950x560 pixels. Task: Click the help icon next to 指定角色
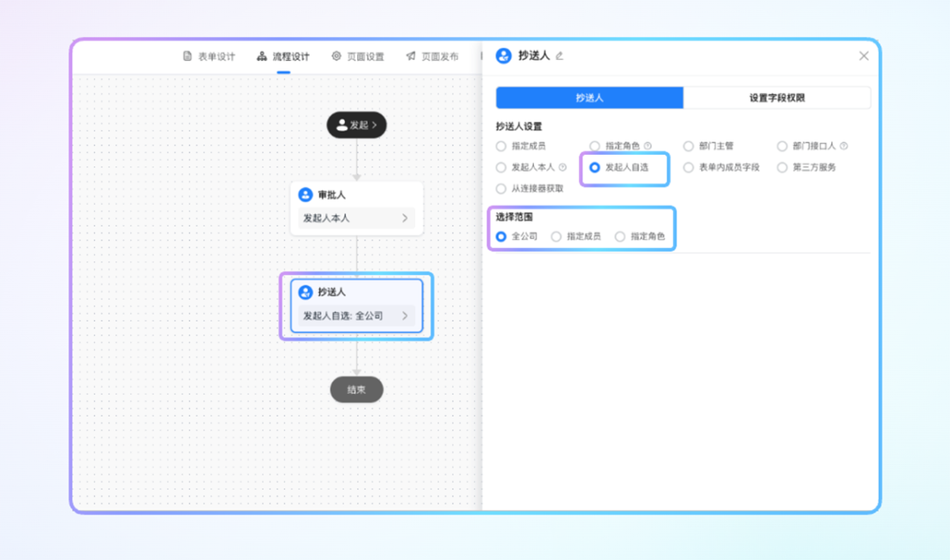coord(647,146)
